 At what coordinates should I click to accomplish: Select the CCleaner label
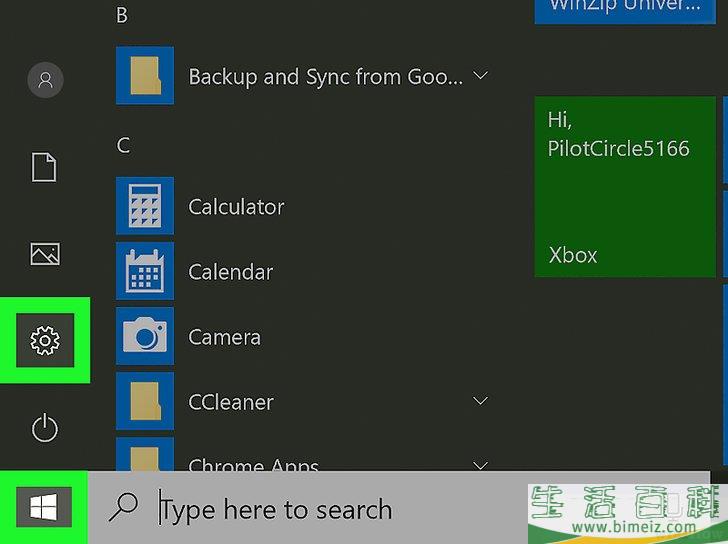[x=231, y=402]
